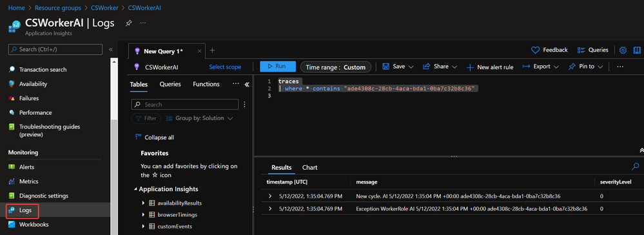Screen dimensions: 644x235
Task: Open the Export dropdown
Action: [x=540, y=66]
